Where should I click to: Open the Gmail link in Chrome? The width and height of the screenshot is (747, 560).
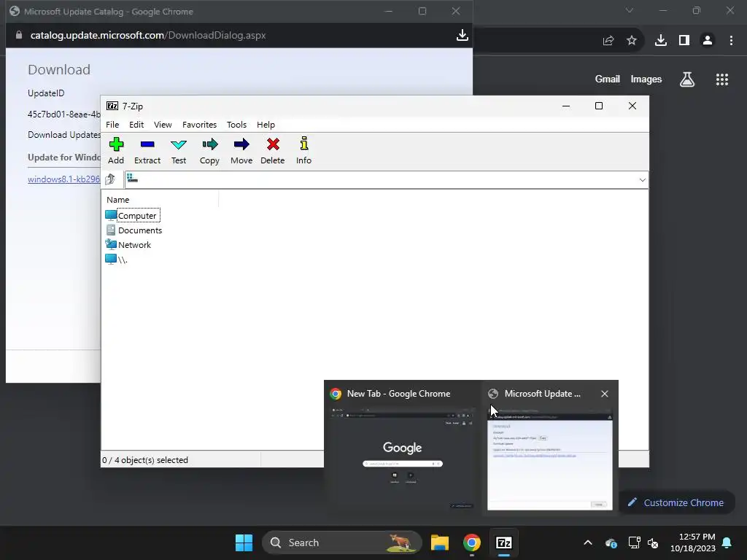coord(607,79)
